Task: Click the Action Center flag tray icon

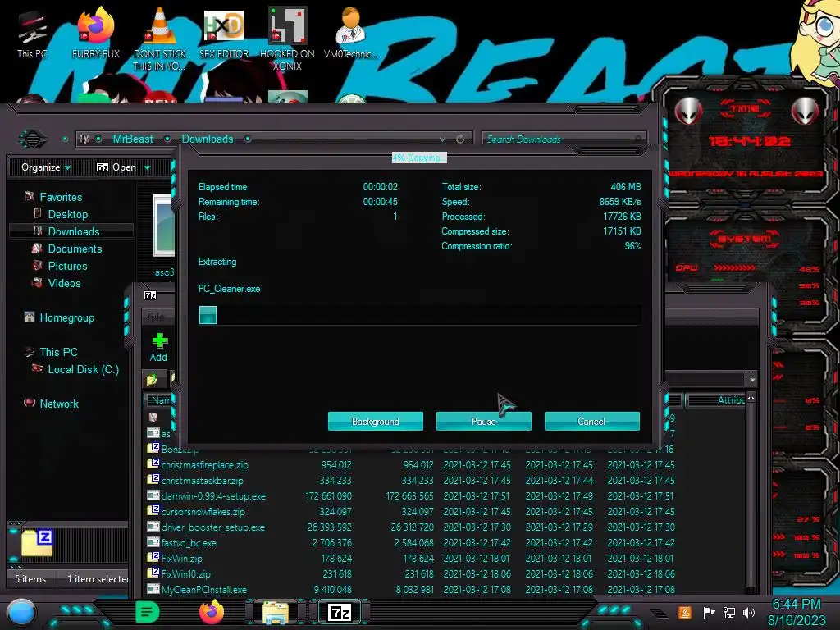Action: click(x=709, y=612)
